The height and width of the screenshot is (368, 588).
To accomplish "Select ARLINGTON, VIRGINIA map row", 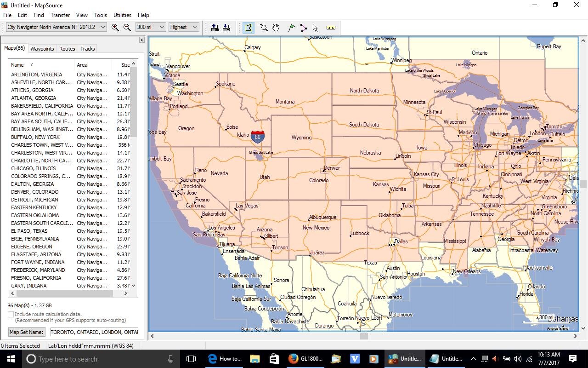I will click(x=69, y=75).
